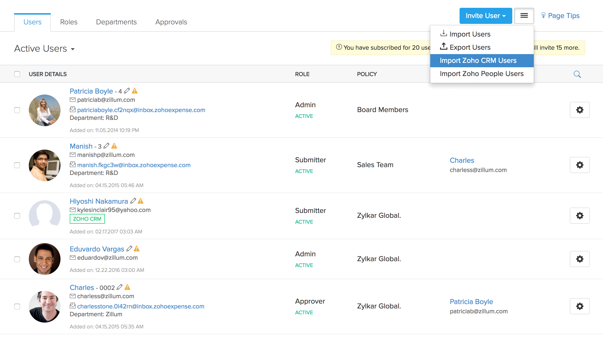
Task: Toggle the select all users checkbox
Action: pyautogui.click(x=17, y=74)
